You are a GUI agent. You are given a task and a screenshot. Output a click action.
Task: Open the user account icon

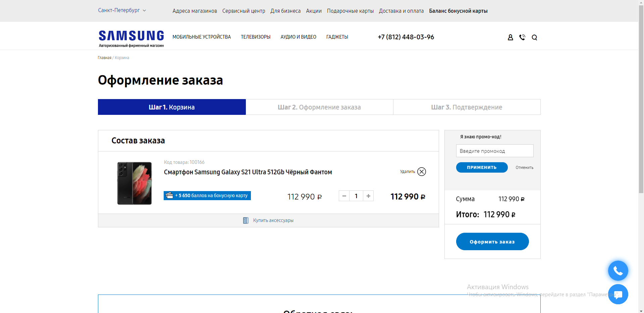pyautogui.click(x=510, y=37)
